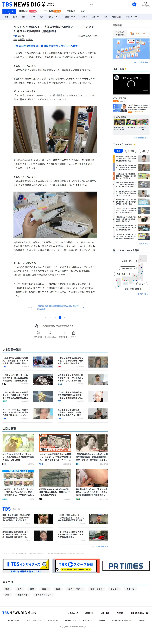Open JNNドローンDIG video thumbnail
This screenshot has width=152, height=644.
143,122
